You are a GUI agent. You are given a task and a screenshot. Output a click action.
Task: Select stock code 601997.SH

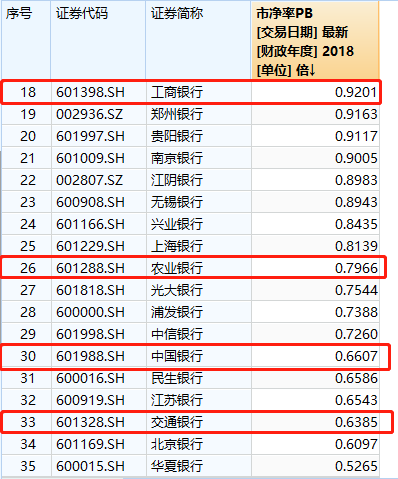(x=90, y=136)
